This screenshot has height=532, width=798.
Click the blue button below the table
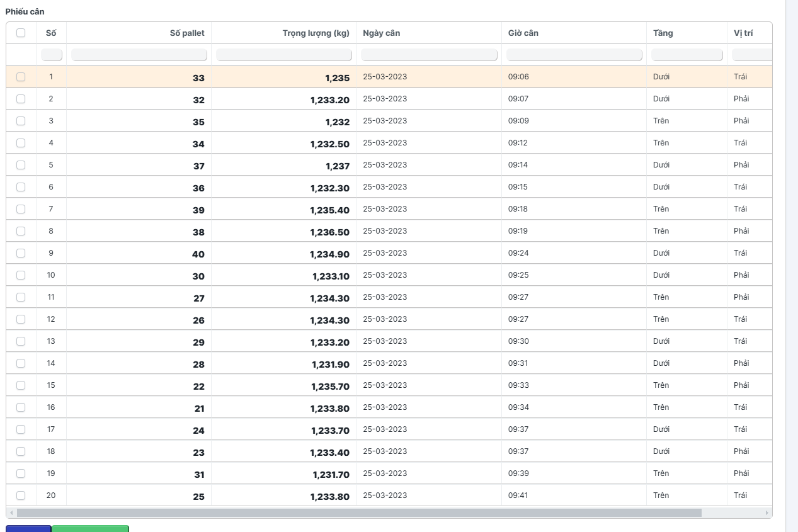(x=28, y=529)
